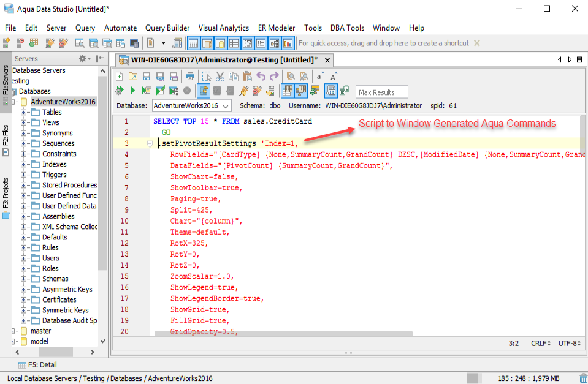Screen dimensions: 588x384
Task: Toggle script-to-window button left of schedule icon
Action: point(330,90)
